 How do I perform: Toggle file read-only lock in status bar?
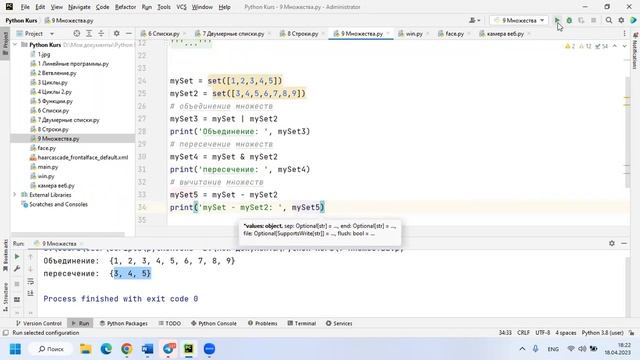click(631, 333)
